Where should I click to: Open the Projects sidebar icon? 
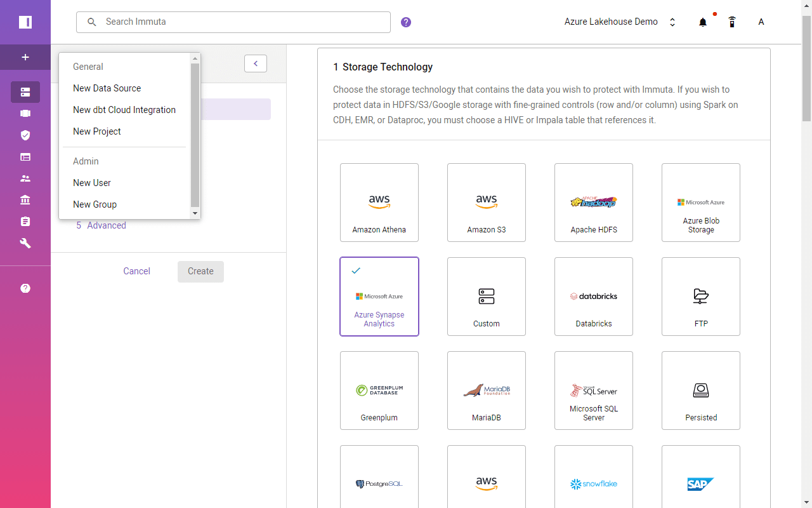(25, 114)
